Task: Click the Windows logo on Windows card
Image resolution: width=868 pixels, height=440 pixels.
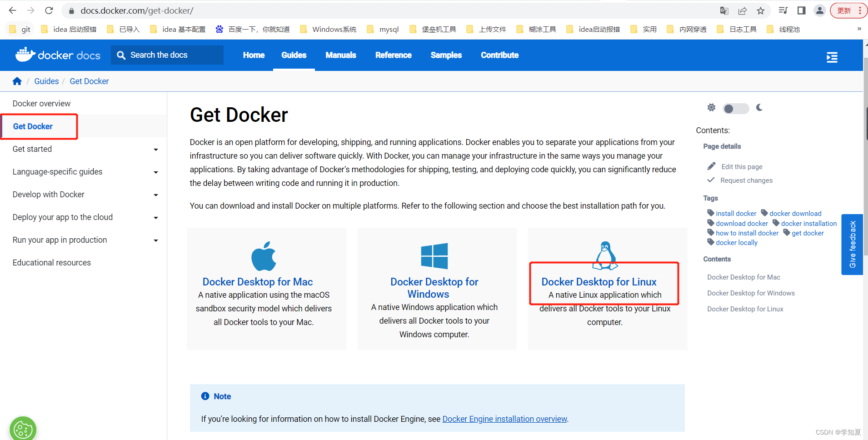Action: tap(434, 256)
